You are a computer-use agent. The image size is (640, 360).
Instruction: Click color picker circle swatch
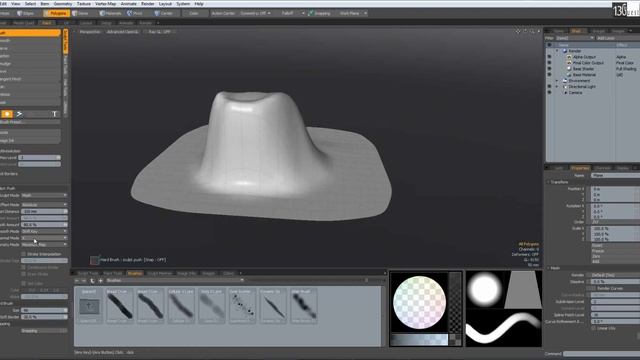tap(419, 302)
